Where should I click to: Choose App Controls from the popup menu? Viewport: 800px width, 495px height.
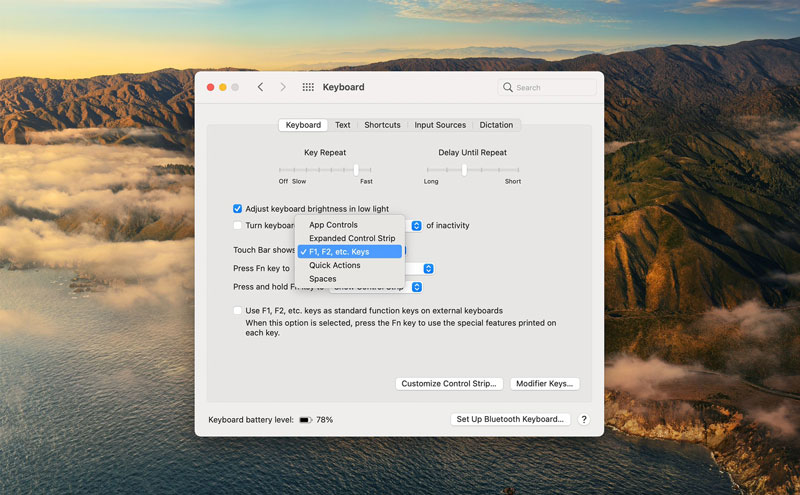point(333,225)
